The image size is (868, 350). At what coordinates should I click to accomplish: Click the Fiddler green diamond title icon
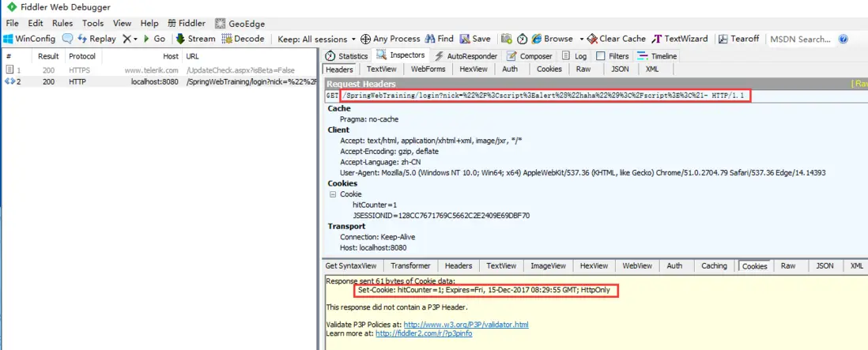point(12,7)
